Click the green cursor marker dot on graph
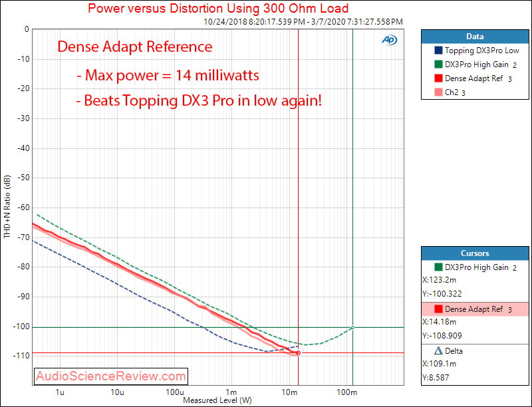 click(353, 328)
